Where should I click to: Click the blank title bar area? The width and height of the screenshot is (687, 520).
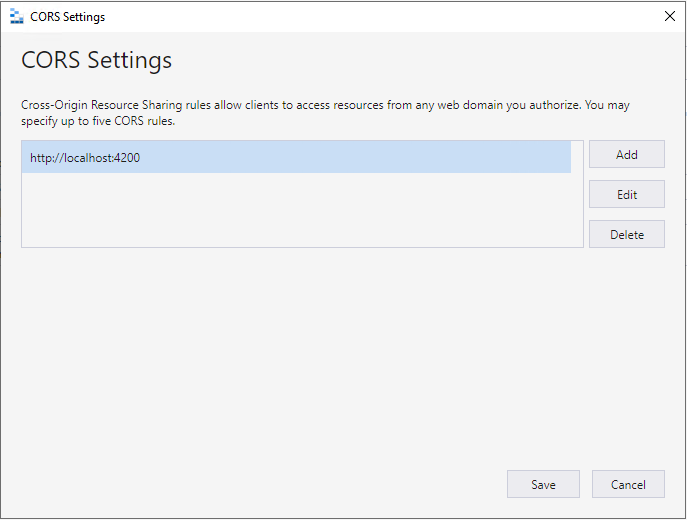pyautogui.click(x=381, y=17)
